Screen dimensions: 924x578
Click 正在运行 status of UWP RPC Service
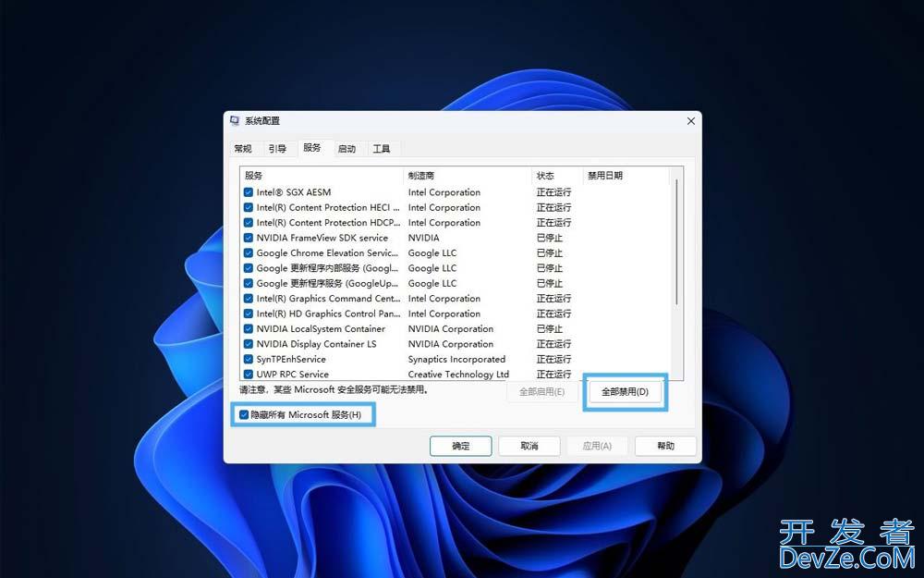553,375
